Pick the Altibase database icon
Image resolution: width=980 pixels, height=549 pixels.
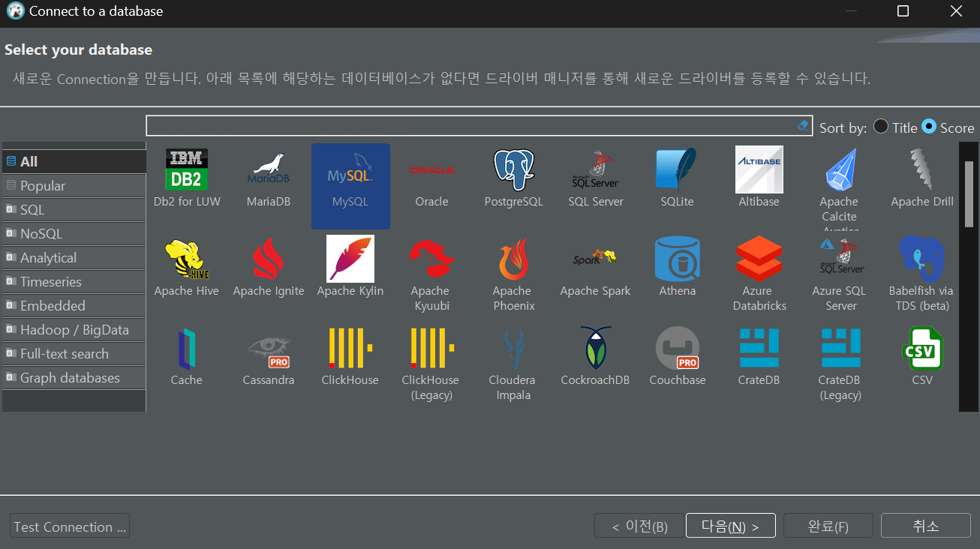click(x=759, y=169)
